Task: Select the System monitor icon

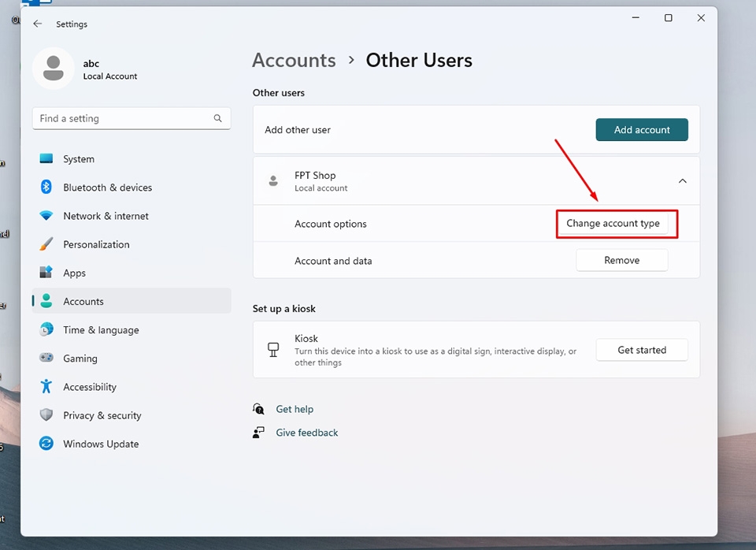Action: (x=46, y=158)
